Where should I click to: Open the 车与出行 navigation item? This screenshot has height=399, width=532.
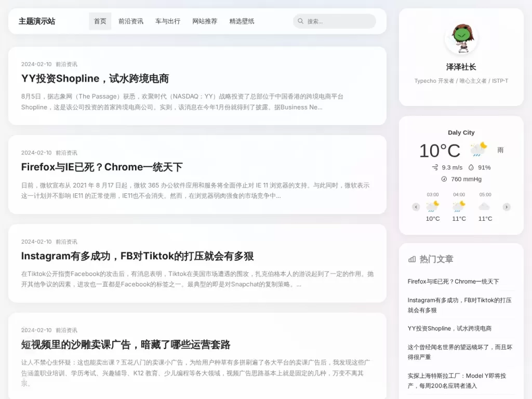pos(168,21)
